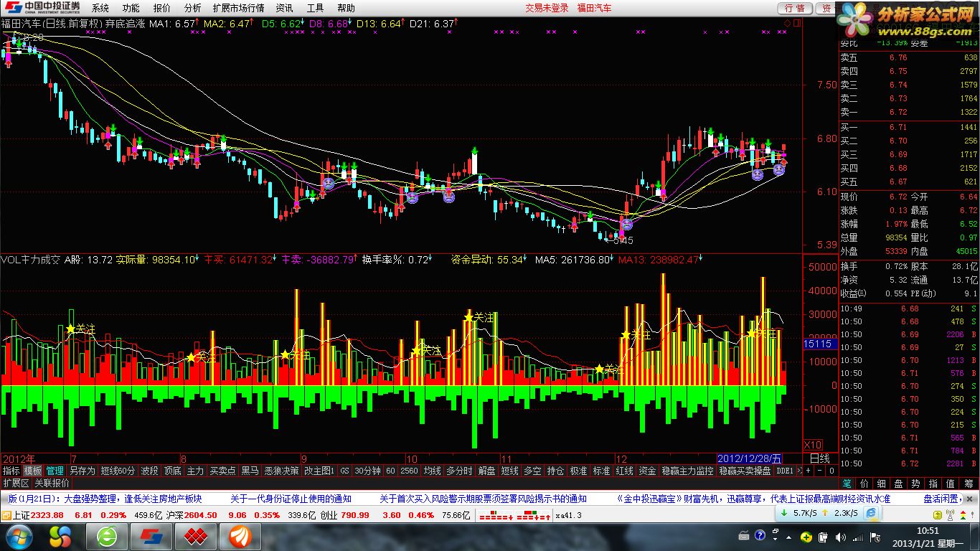Switch to the 多空 template
Screen dimensions: 980x551
click(x=532, y=471)
